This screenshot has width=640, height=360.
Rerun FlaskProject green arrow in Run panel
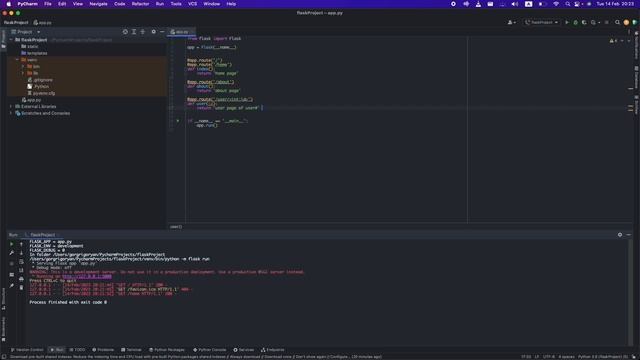pyautogui.click(x=11, y=244)
